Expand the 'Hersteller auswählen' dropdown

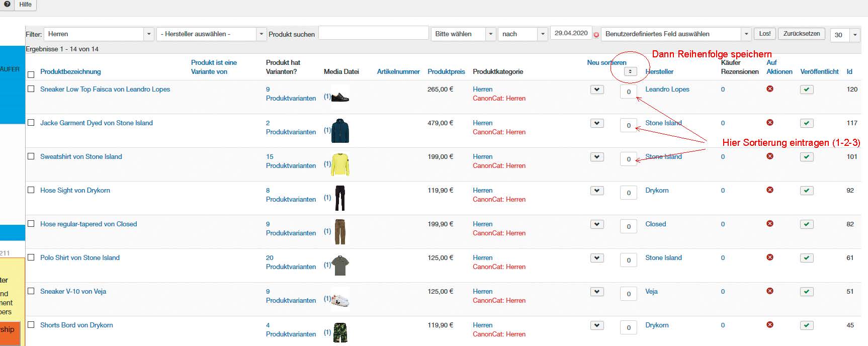point(211,34)
